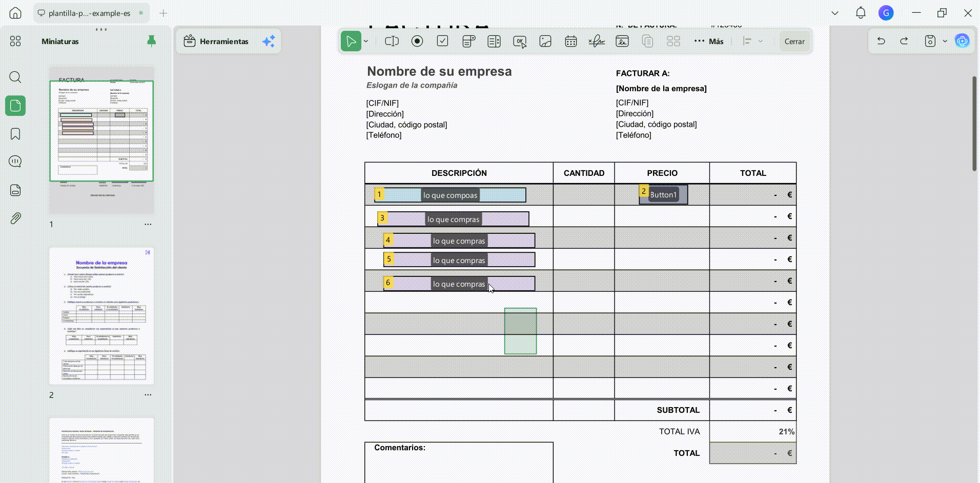980x483 pixels.
Task: Go to the home screen icon
Action: [15, 13]
